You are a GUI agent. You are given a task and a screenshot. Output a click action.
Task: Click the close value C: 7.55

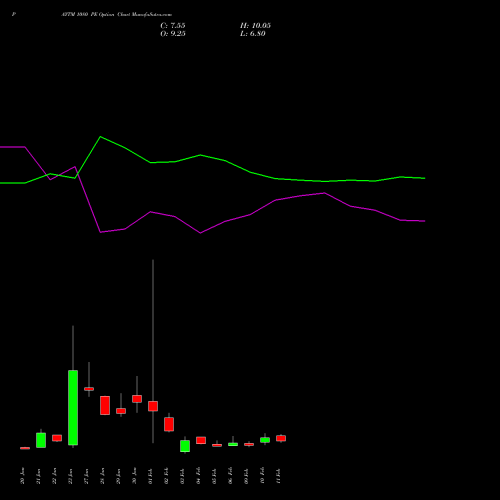point(173,26)
